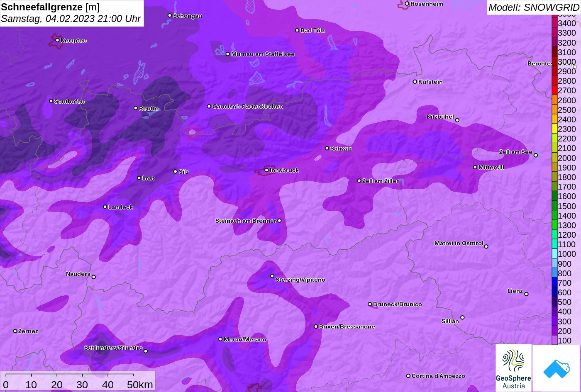Image resolution: width=581 pixels, height=392 pixels.
Task: Click the 1000 m cyan legend swatch
Action: pos(554,254)
